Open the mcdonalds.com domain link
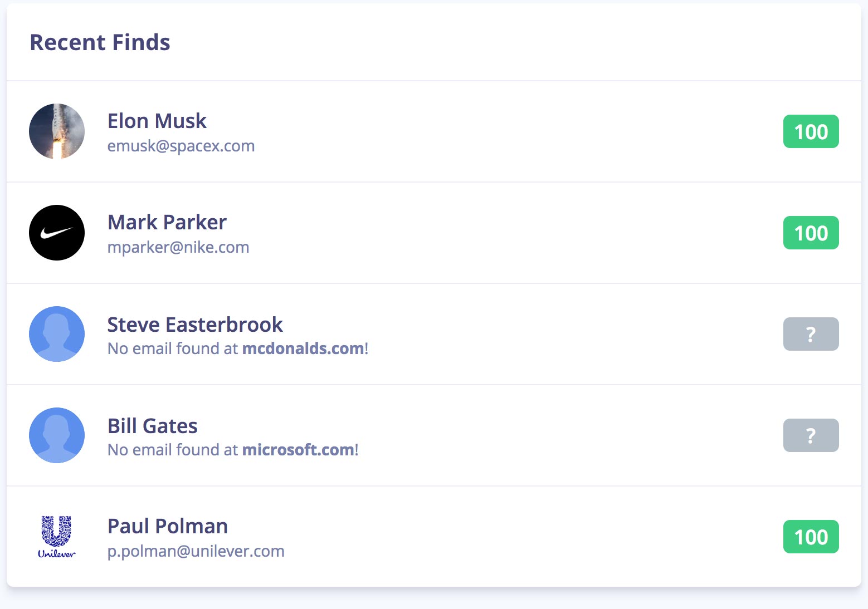 click(x=303, y=348)
